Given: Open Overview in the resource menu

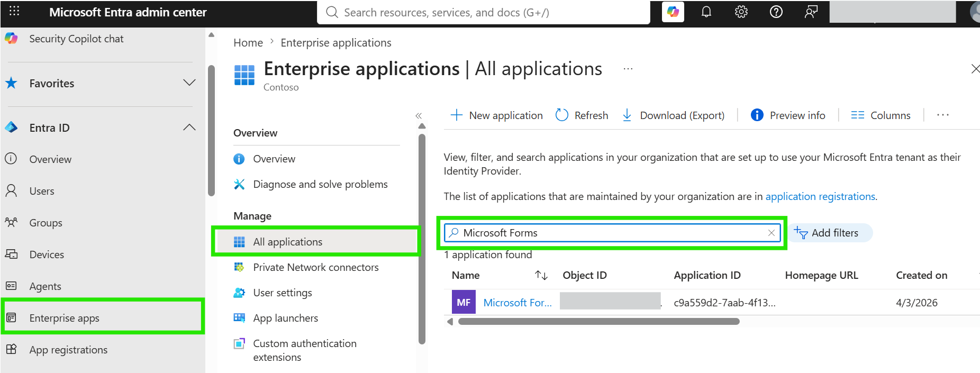Looking at the screenshot, I should [x=274, y=159].
